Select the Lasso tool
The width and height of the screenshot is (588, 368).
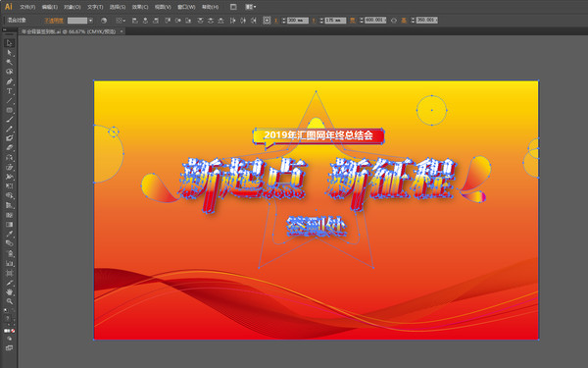[10, 72]
